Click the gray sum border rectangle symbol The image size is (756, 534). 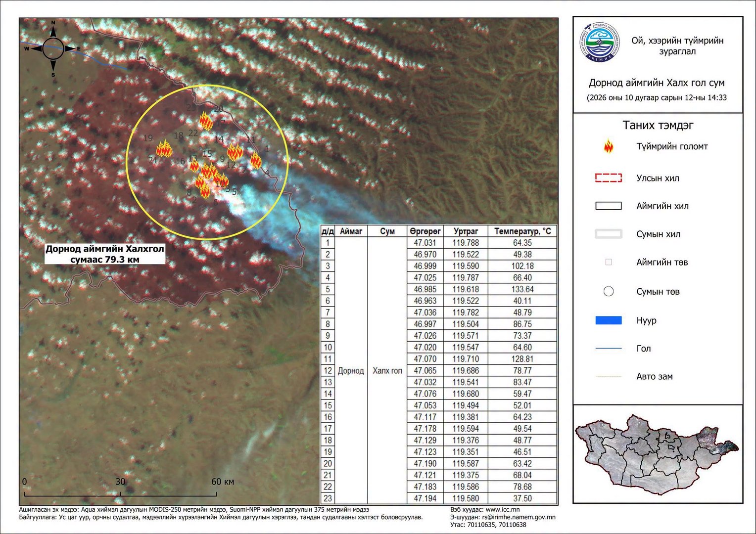609,234
